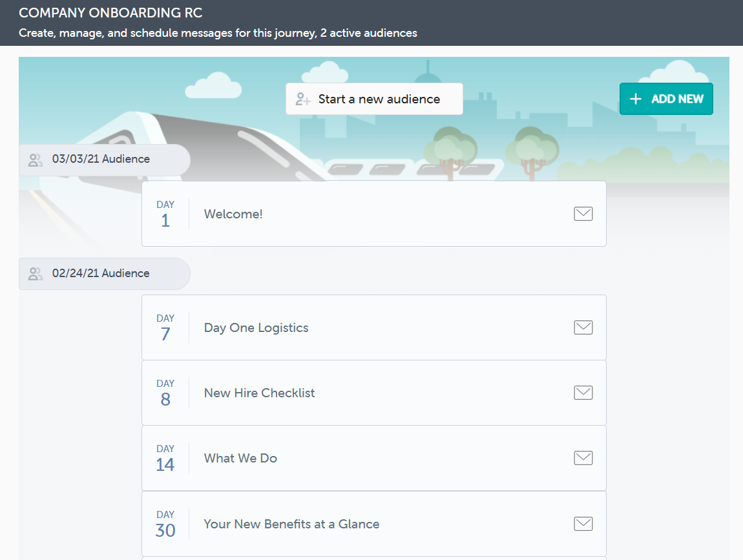Click the envelope icon for Day One Logistics
Image resolution: width=743 pixels, height=560 pixels.
[583, 327]
